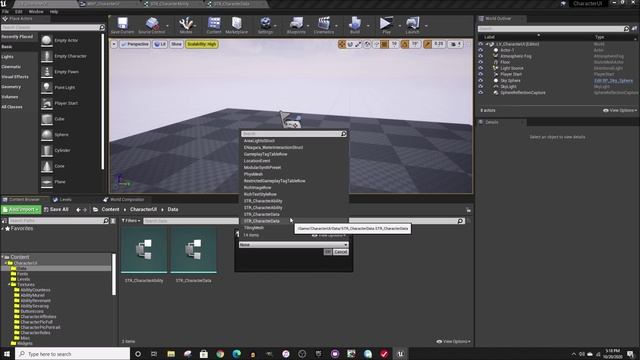Click Cancel in the struct picker dialog
Image resolution: width=640 pixels, height=360 pixels.
[340, 252]
